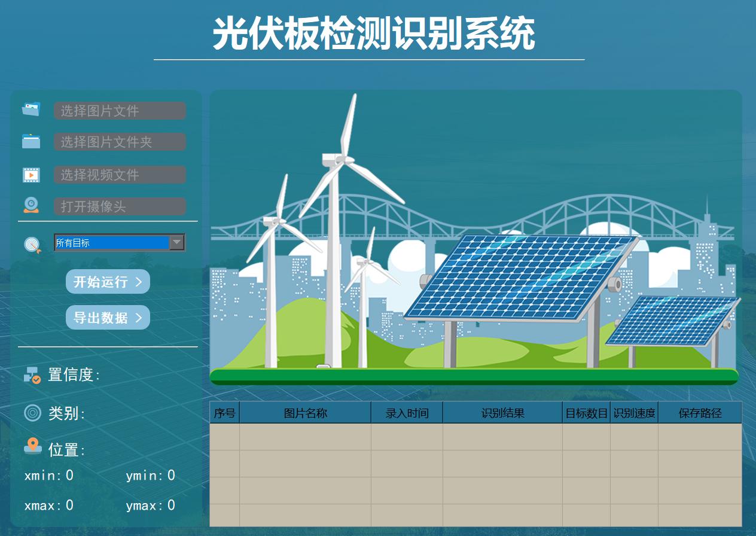Image resolution: width=756 pixels, height=536 pixels.
Task: Click the 序号 column header
Action: pyautogui.click(x=224, y=413)
